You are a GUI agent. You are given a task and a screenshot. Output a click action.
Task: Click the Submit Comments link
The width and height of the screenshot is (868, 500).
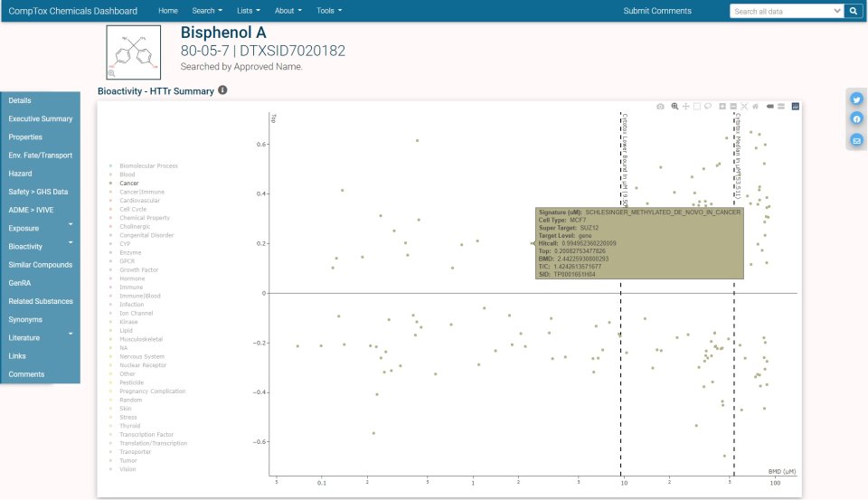coord(657,11)
